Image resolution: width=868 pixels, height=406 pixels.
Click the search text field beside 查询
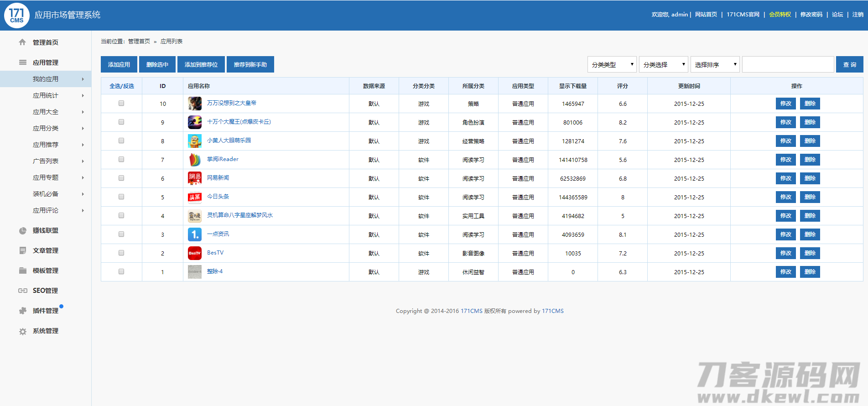tap(788, 65)
